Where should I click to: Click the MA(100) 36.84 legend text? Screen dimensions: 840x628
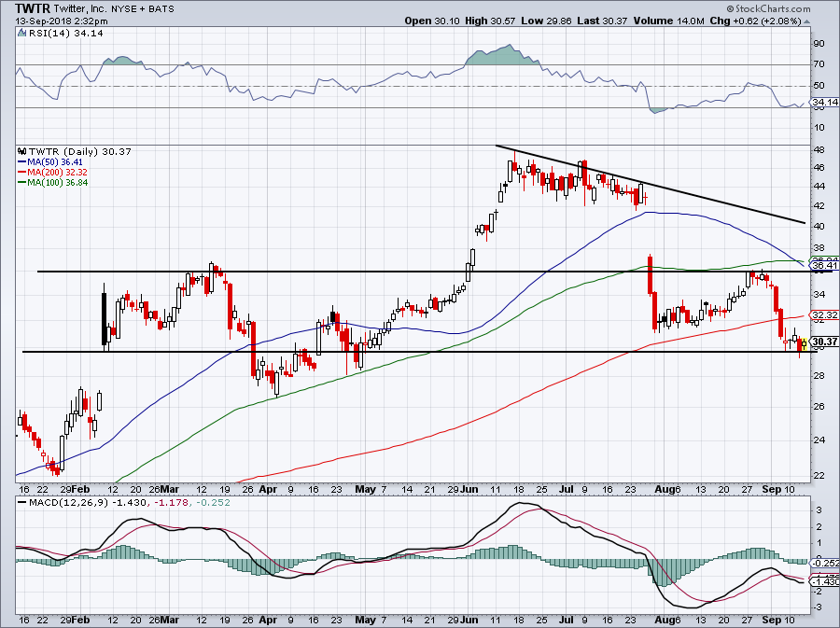[57, 182]
